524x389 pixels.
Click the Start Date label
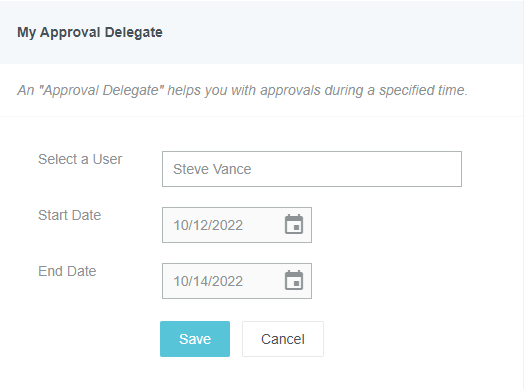pyautogui.click(x=70, y=215)
